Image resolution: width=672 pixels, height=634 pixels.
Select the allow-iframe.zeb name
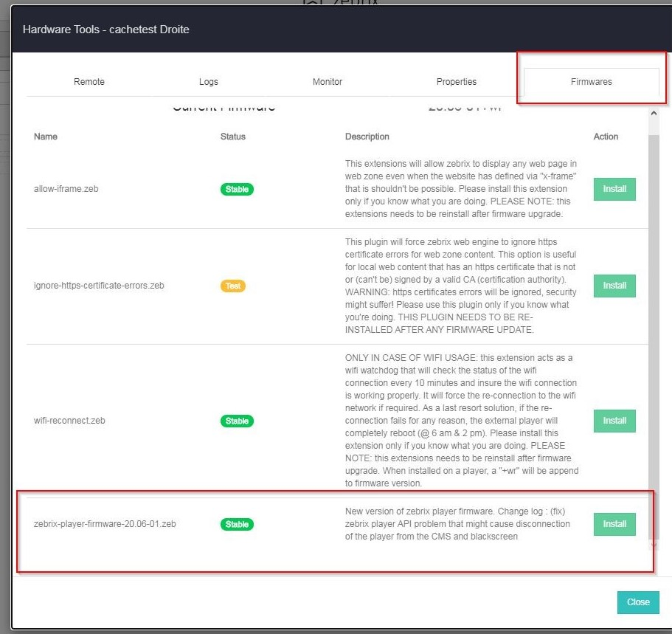coord(66,189)
